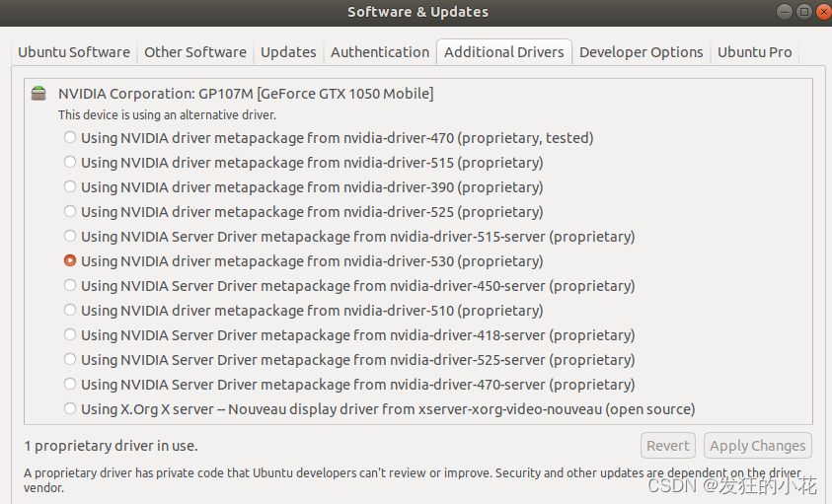Open the Updates tab
The image size is (832, 504).
click(x=288, y=52)
